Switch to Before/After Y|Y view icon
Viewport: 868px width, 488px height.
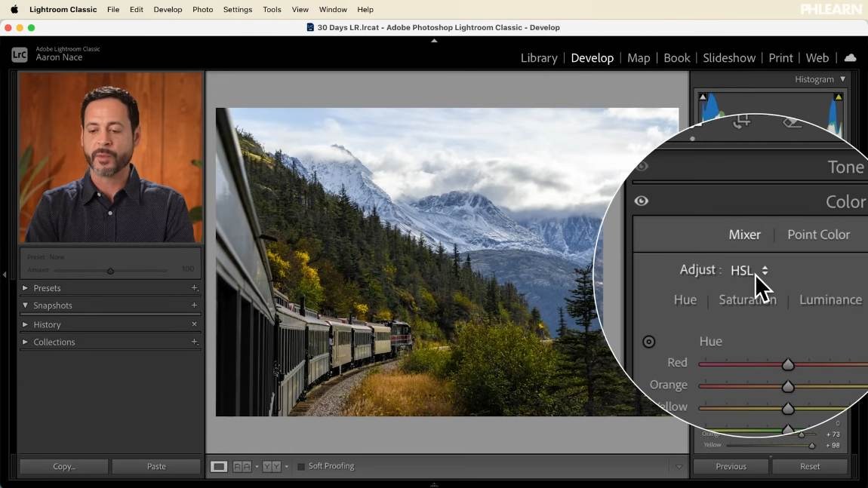[271, 466]
